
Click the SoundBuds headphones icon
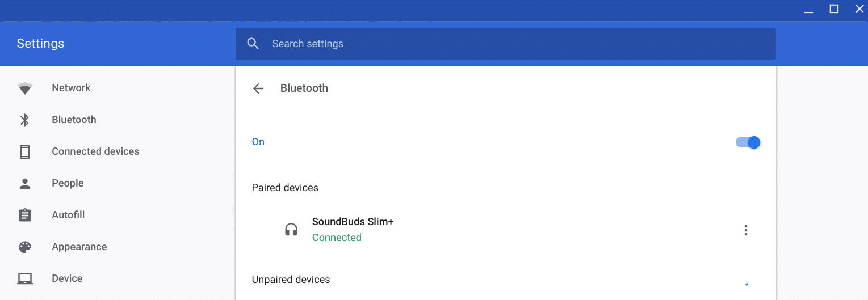(x=291, y=230)
